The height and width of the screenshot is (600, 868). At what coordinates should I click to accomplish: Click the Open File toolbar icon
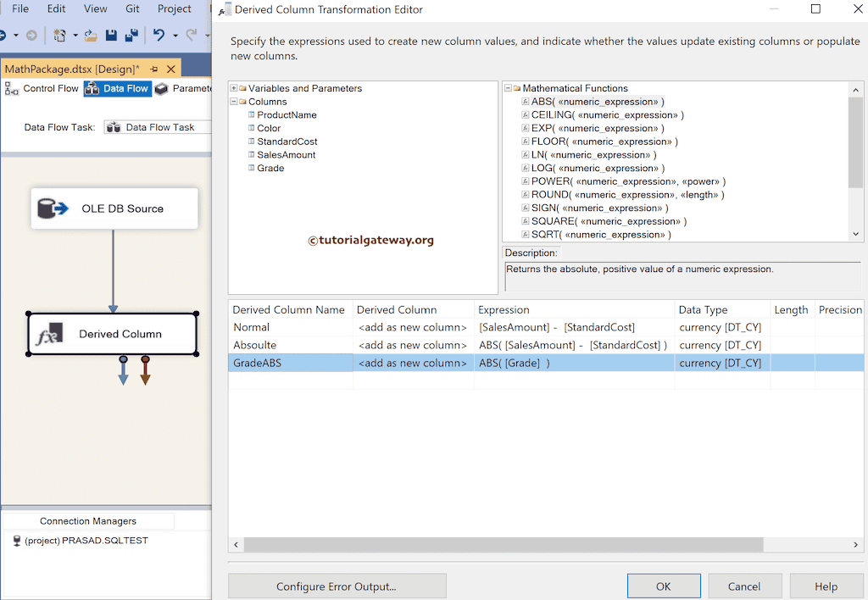click(90, 35)
